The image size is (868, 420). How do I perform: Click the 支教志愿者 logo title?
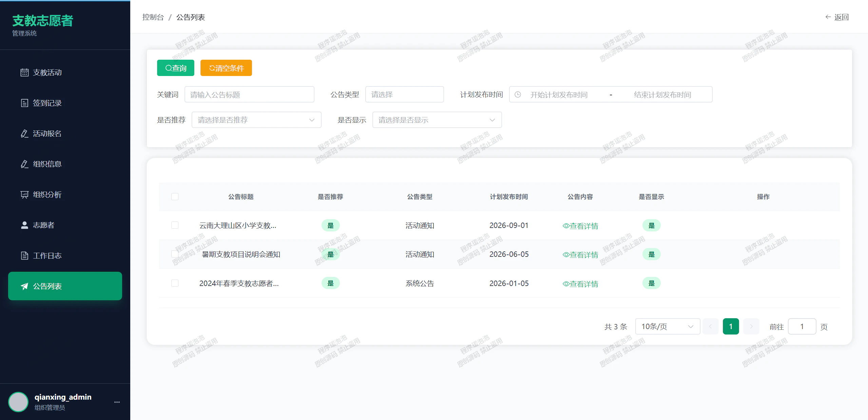pos(43,21)
